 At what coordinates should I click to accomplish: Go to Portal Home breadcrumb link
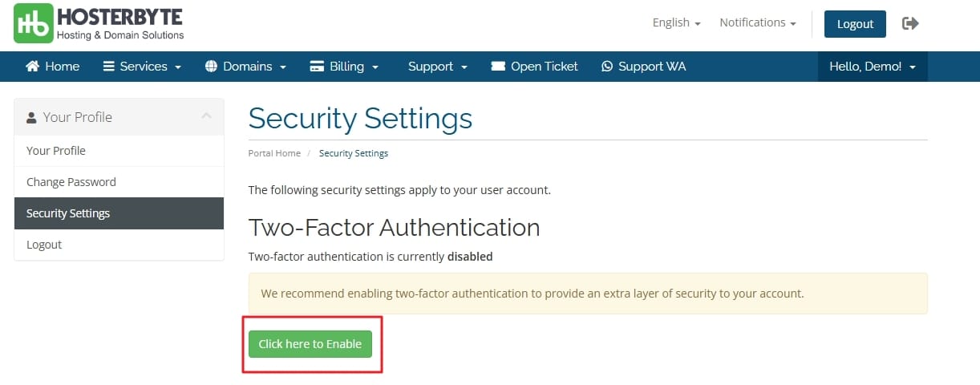click(x=274, y=153)
